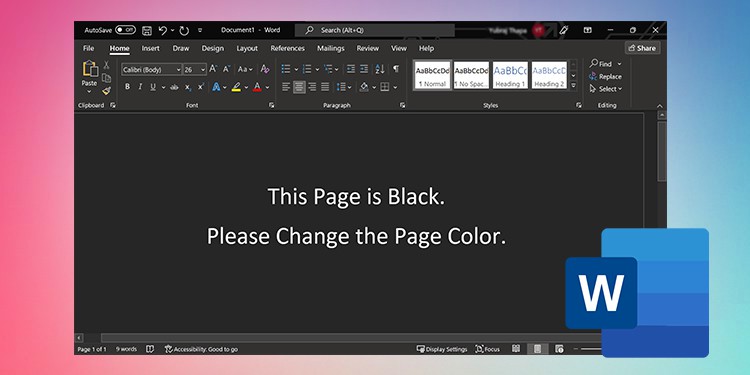Image resolution: width=750 pixels, height=375 pixels.
Task: Click the Share button
Action: coord(642,48)
